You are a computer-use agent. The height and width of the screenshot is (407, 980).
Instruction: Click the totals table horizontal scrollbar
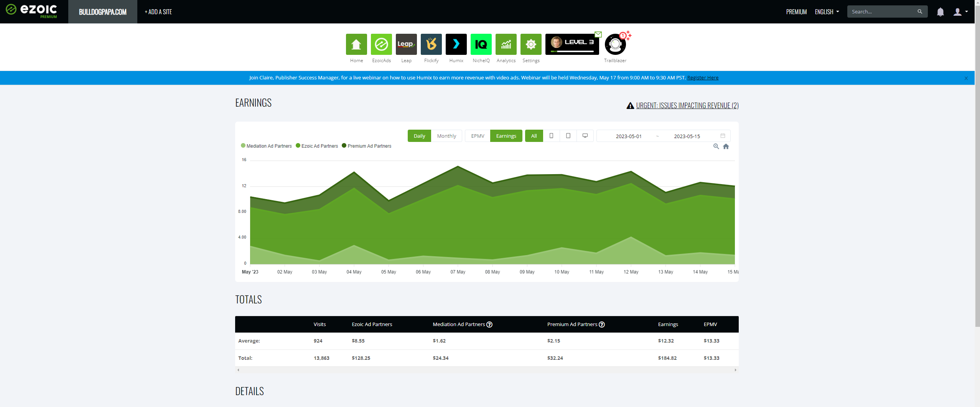pos(487,370)
